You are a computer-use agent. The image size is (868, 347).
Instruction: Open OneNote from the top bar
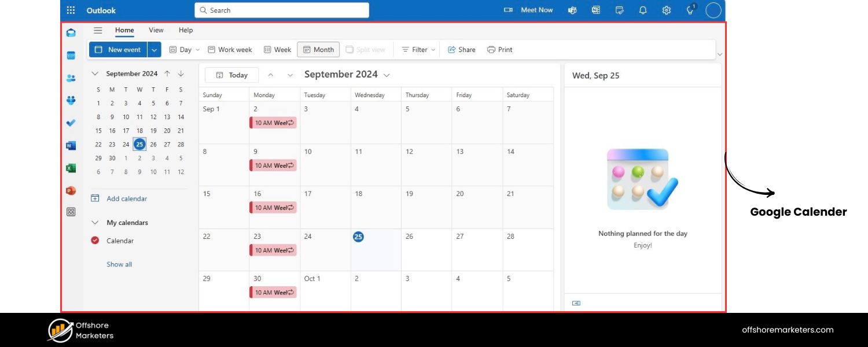[x=596, y=10]
